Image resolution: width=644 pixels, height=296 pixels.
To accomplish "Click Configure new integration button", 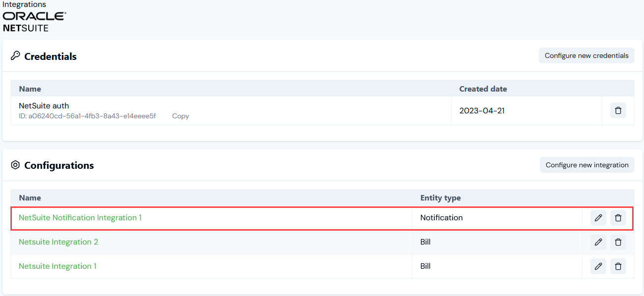I will (x=587, y=165).
